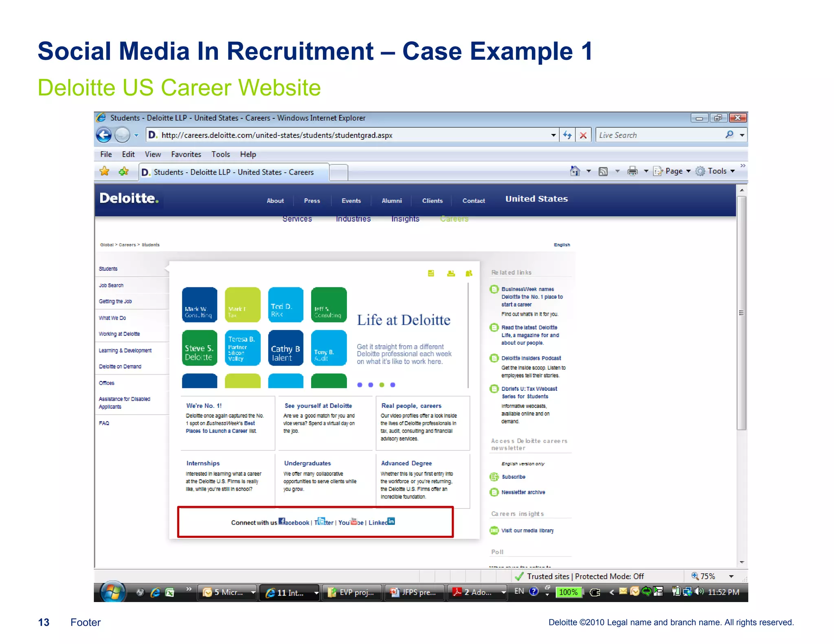Click the new tab button

tap(339, 173)
